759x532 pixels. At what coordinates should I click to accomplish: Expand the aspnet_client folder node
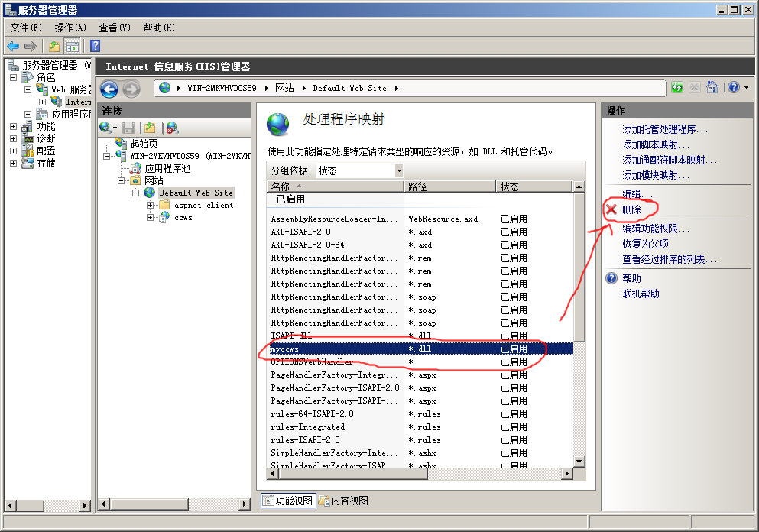(x=151, y=205)
